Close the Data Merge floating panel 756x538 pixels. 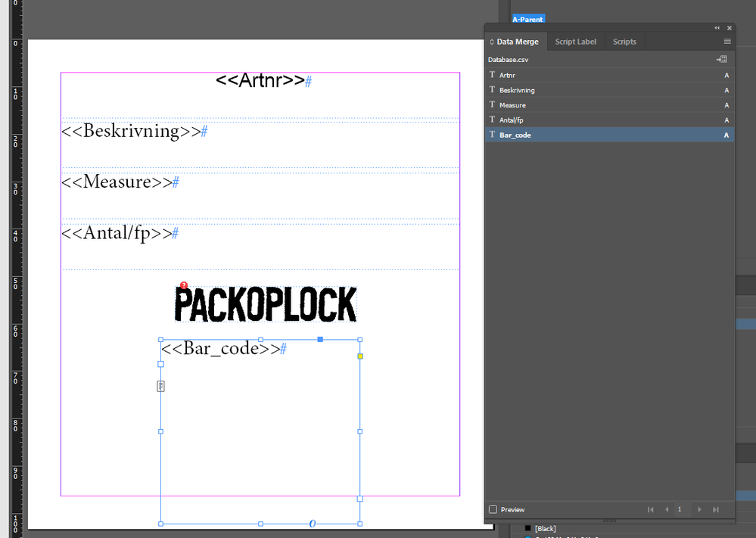[730, 28]
